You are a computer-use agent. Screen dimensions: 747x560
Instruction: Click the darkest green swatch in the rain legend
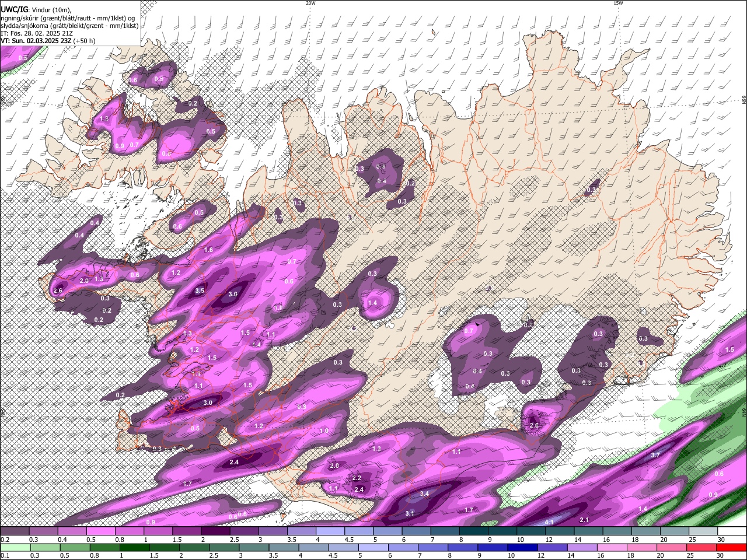click(x=134, y=547)
